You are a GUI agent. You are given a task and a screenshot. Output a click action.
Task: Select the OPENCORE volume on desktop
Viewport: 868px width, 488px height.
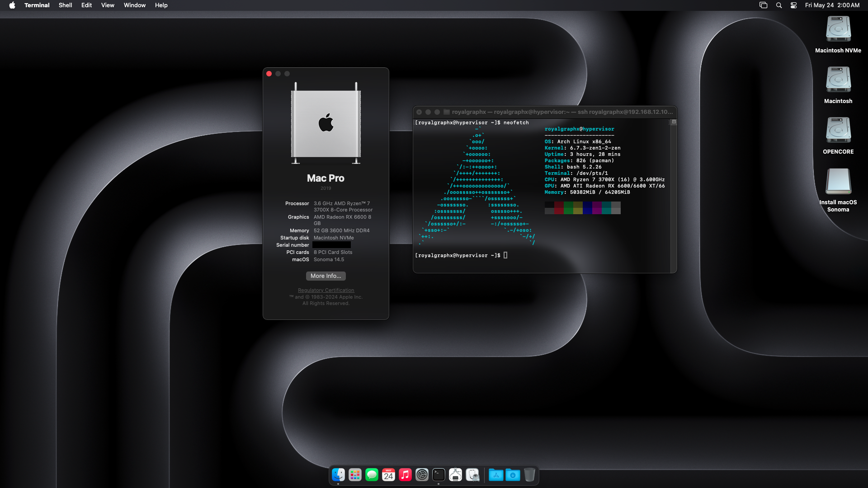pos(838,131)
